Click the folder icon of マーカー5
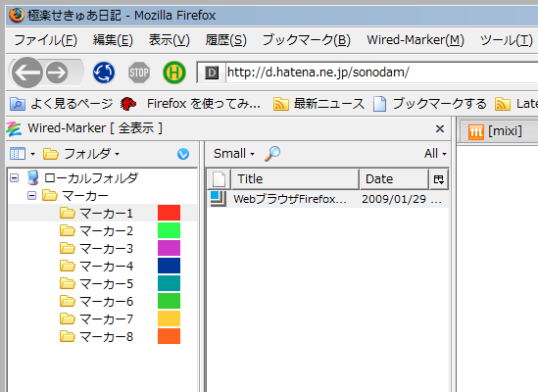 [x=68, y=283]
